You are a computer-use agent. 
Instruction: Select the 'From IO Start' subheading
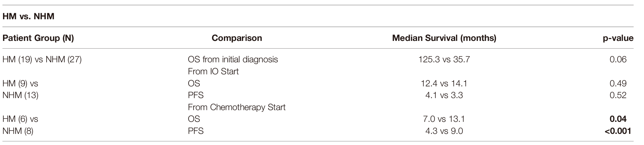[213, 71]
